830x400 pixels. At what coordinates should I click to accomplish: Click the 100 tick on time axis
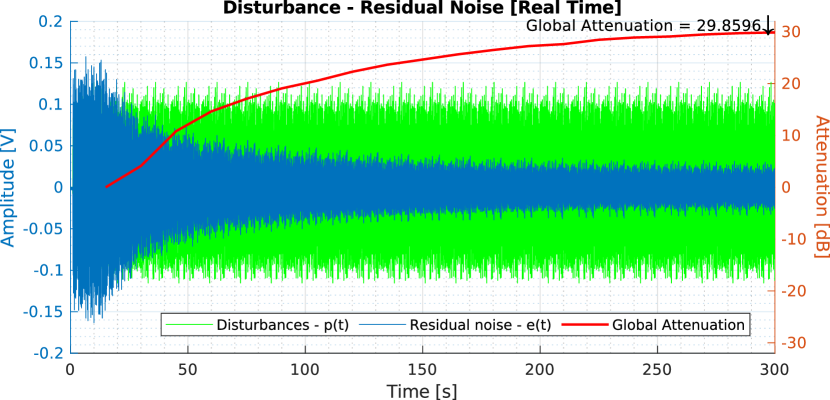(305, 367)
